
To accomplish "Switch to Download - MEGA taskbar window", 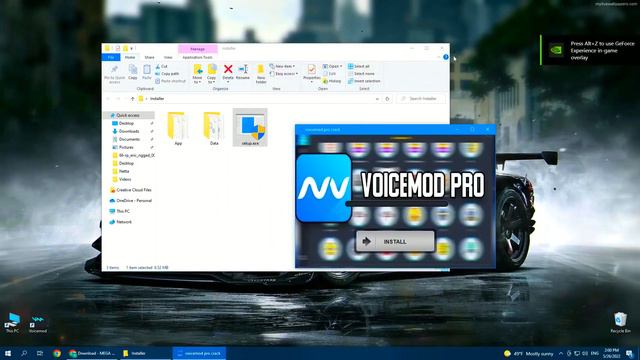I will point(93,353).
